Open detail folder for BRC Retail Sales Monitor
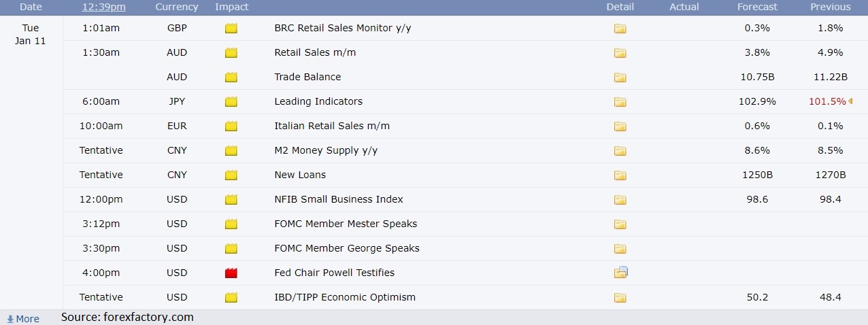Screen dimensions: 868x325 coord(620,29)
